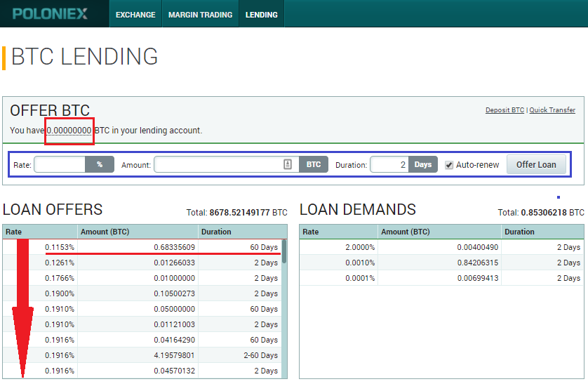Toggle the Auto-renew checkbox
The image size is (588, 384).
[x=449, y=165]
